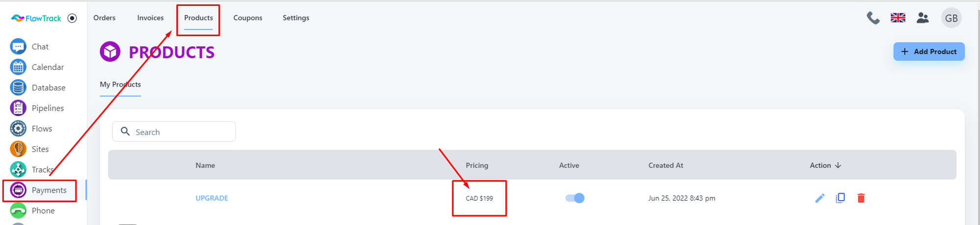Open the GB user avatar menu

[951, 18]
